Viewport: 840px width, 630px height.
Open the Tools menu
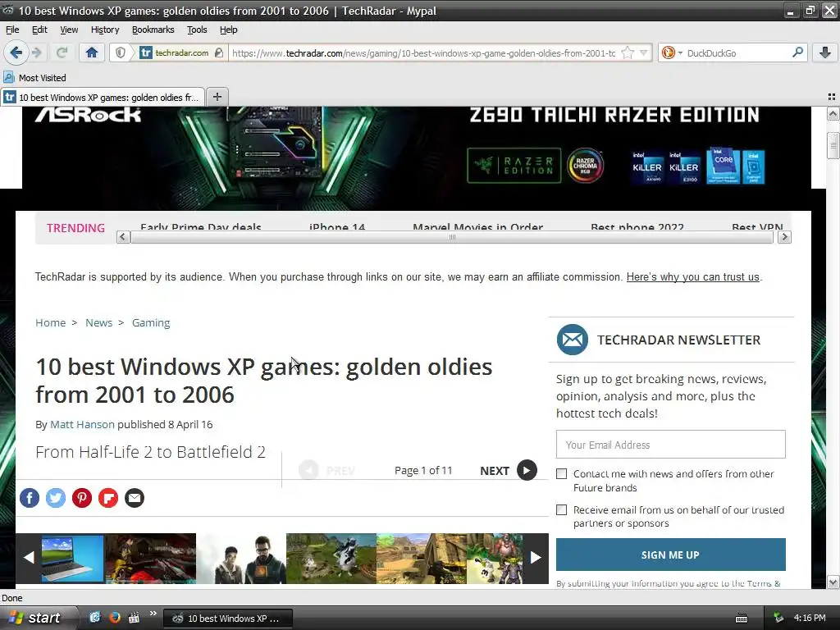pos(197,30)
